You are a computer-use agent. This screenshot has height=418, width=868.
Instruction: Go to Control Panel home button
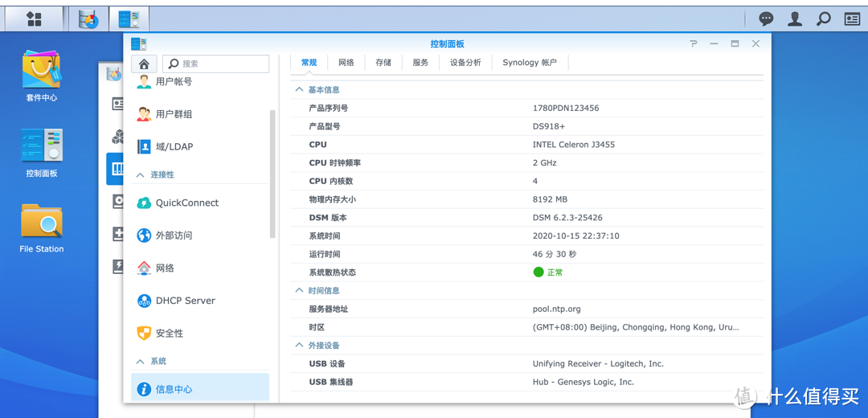point(144,64)
